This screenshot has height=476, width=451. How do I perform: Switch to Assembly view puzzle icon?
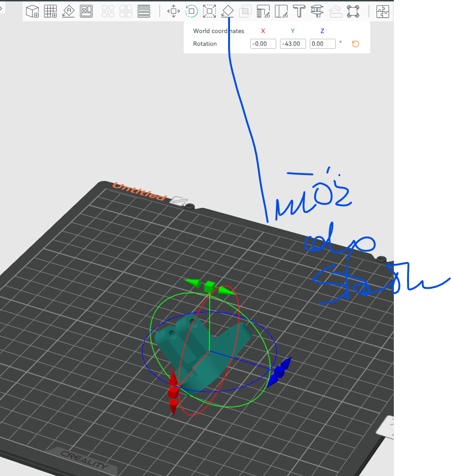(383, 11)
